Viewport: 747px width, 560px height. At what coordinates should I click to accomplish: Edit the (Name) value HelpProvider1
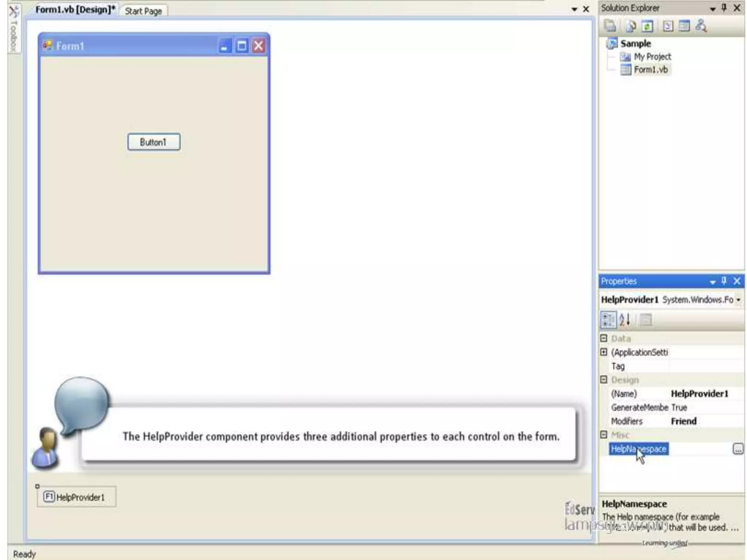pos(706,394)
